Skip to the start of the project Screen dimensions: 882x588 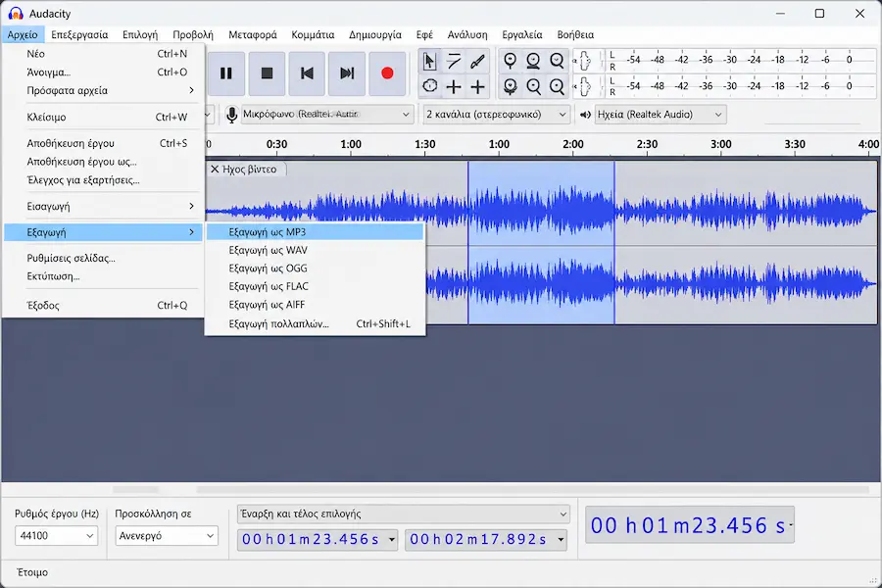307,73
